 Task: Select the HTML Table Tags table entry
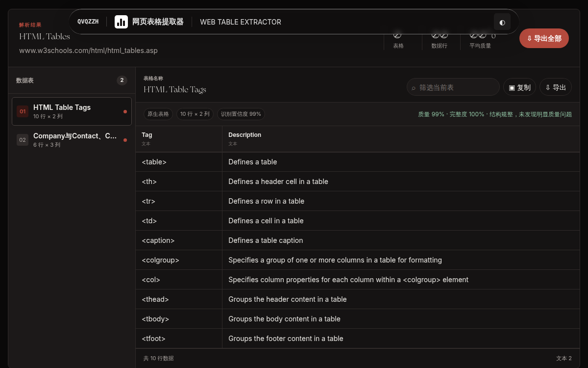(72, 111)
